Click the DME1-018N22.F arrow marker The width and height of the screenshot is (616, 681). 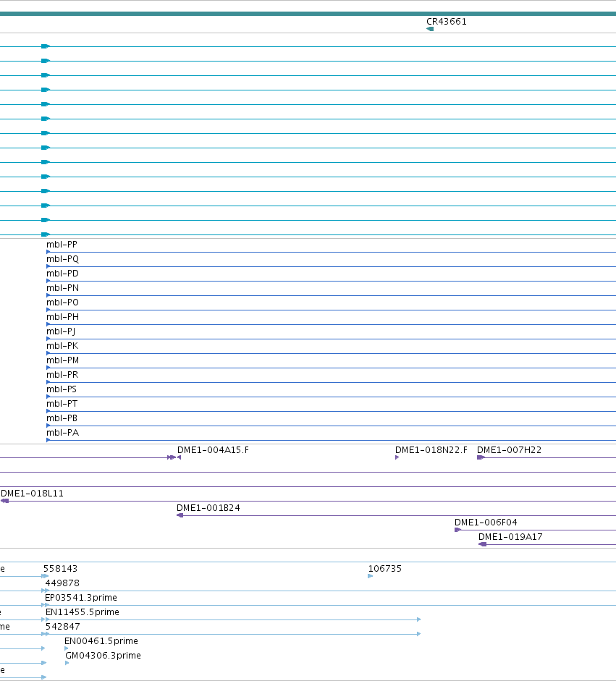tap(397, 457)
